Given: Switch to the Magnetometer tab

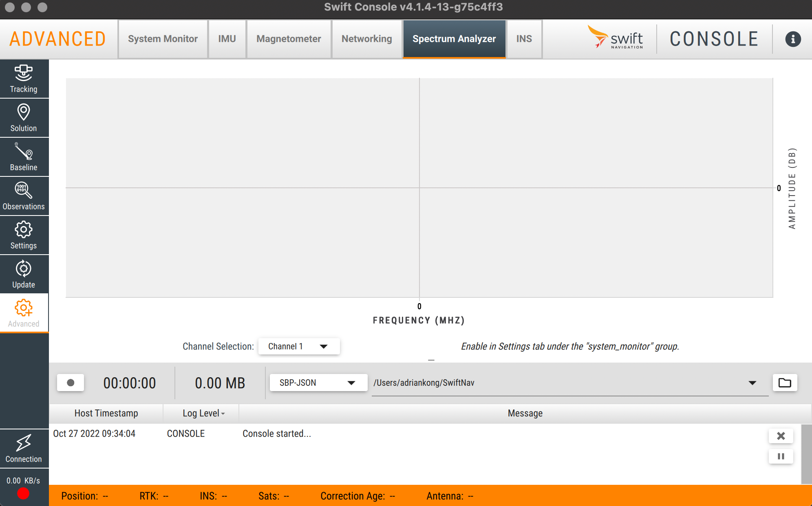Looking at the screenshot, I should [x=289, y=39].
